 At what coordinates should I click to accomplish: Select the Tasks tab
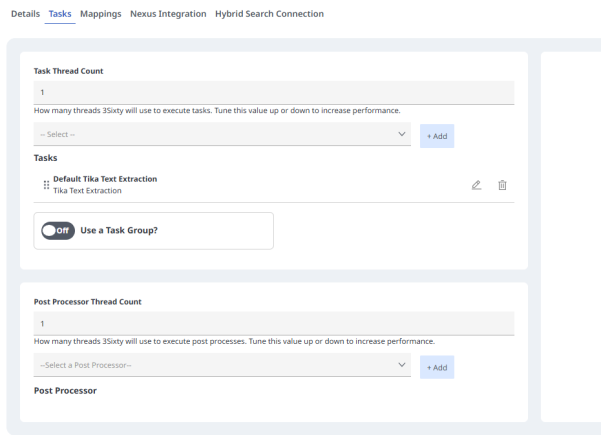click(x=60, y=14)
